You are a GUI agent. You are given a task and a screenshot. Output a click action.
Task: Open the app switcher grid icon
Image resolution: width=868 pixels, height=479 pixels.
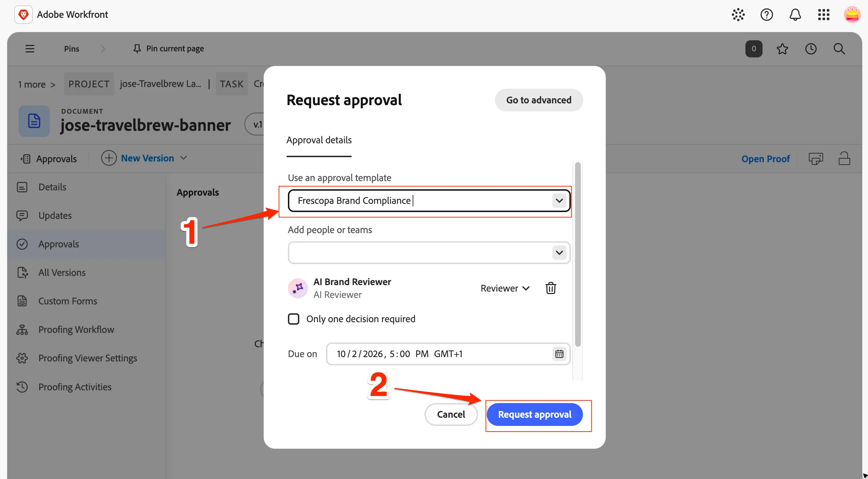823,15
